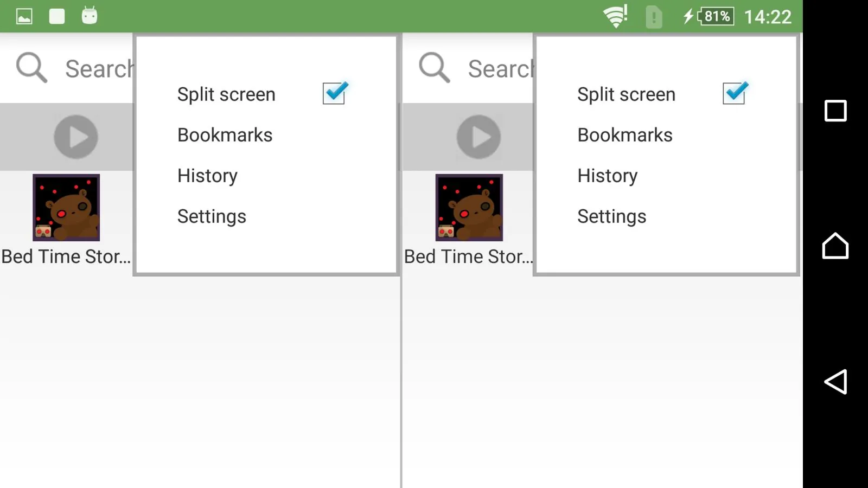Tap the play button in left pane
Image resolution: width=868 pixels, height=488 pixels.
point(76,137)
